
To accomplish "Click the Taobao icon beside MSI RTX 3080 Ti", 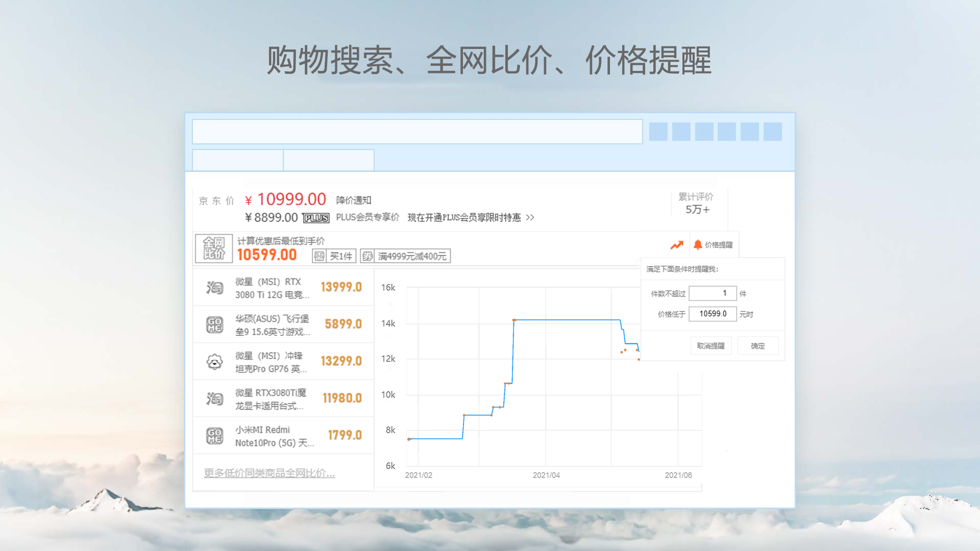I will 214,287.
